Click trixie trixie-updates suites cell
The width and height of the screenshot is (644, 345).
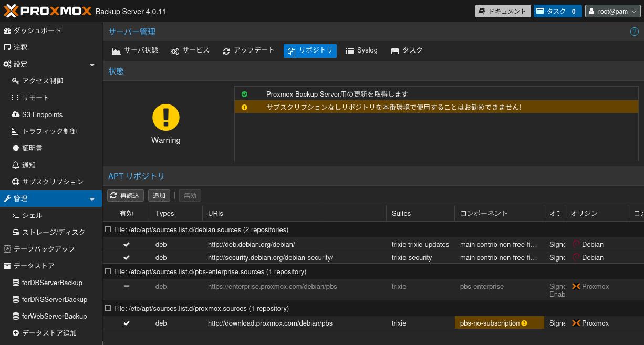(x=420, y=244)
